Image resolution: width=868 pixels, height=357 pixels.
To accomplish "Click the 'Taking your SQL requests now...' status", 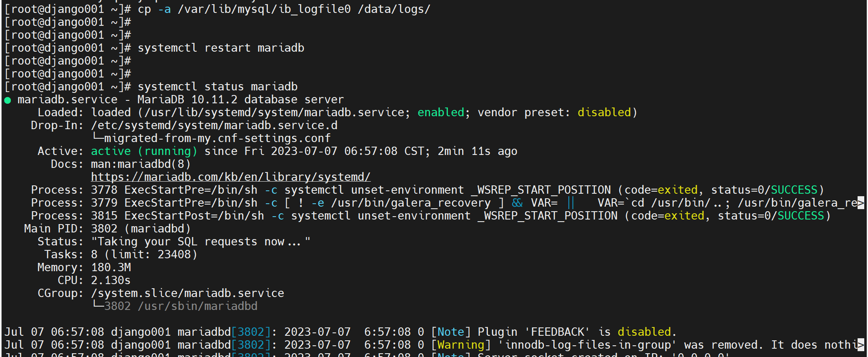I will [x=200, y=242].
